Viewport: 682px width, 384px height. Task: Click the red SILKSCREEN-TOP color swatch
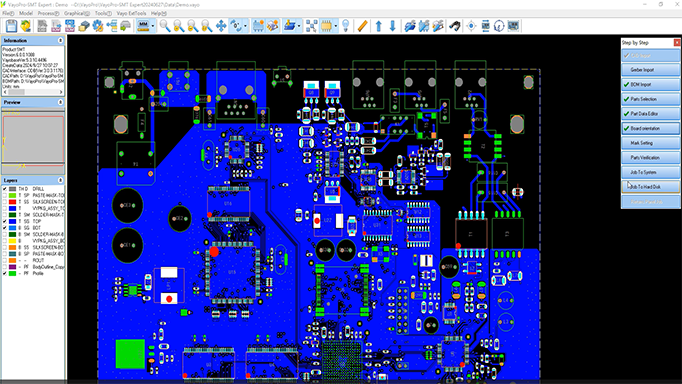12,202
